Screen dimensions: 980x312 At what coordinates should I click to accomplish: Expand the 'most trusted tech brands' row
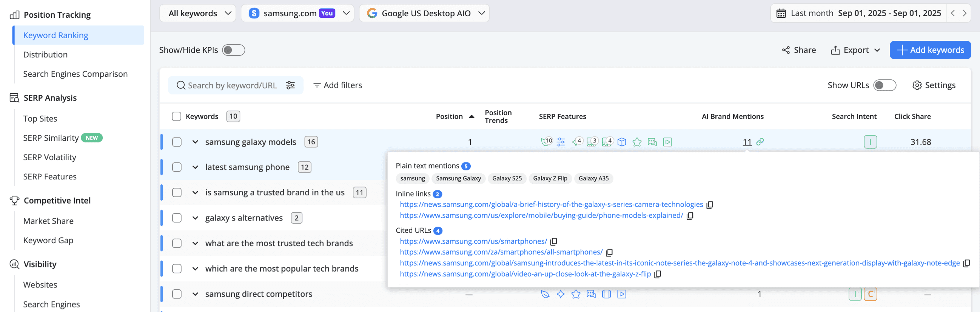pyautogui.click(x=195, y=243)
